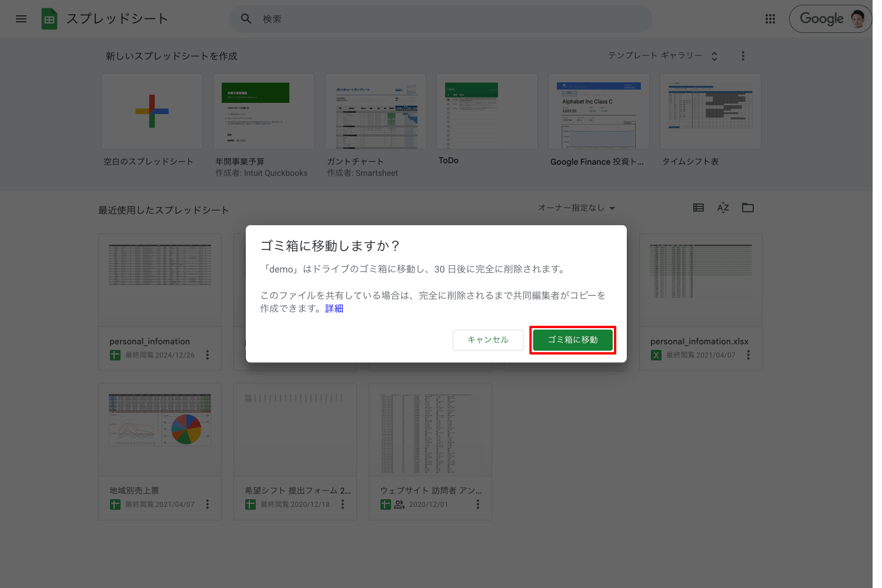Viewport: 882px width, 588px height.
Task: Open more options for ウェブサイト訪問者 file
Action: (477, 505)
